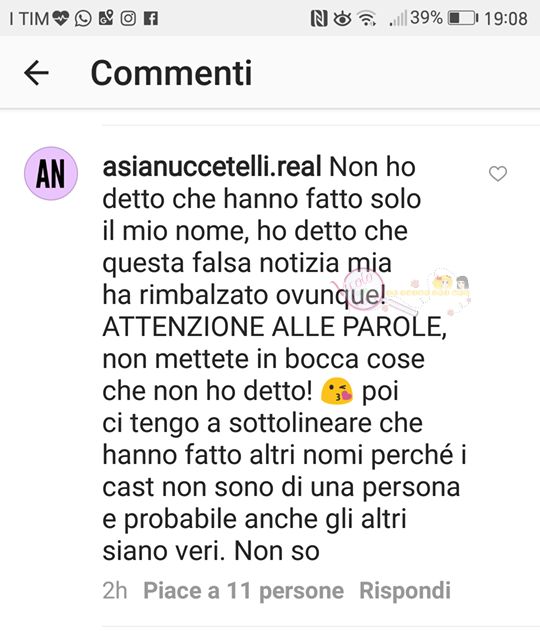
Task: Tap the Commenti header title
Action: click(x=171, y=73)
